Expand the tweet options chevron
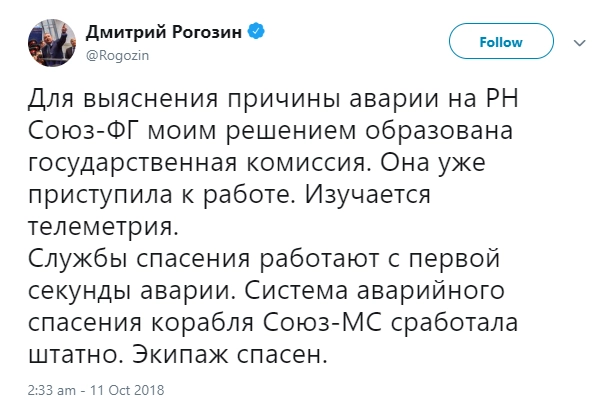615x405 pixels. (x=580, y=43)
